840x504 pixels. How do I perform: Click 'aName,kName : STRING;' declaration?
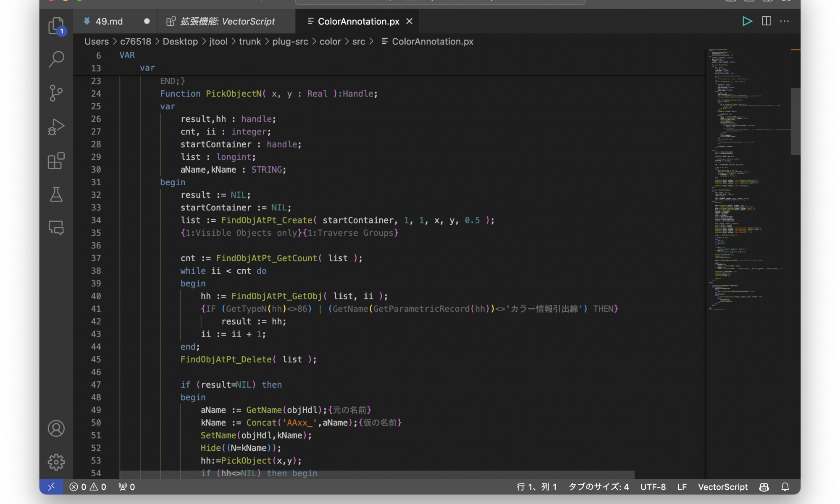coord(233,170)
